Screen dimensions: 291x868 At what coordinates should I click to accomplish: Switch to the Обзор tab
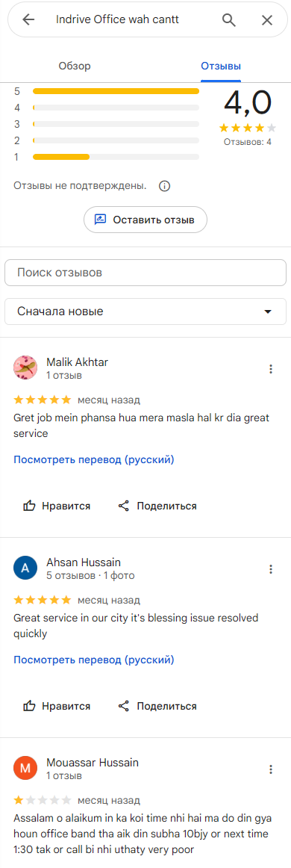[75, 66]
